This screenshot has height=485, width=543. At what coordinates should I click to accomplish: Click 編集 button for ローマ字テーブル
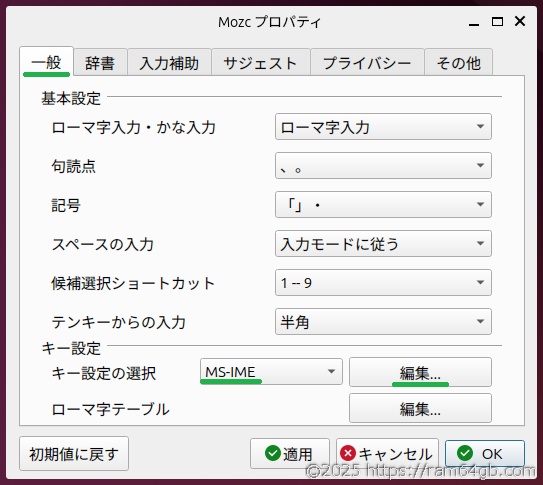(x=420, y=408)
